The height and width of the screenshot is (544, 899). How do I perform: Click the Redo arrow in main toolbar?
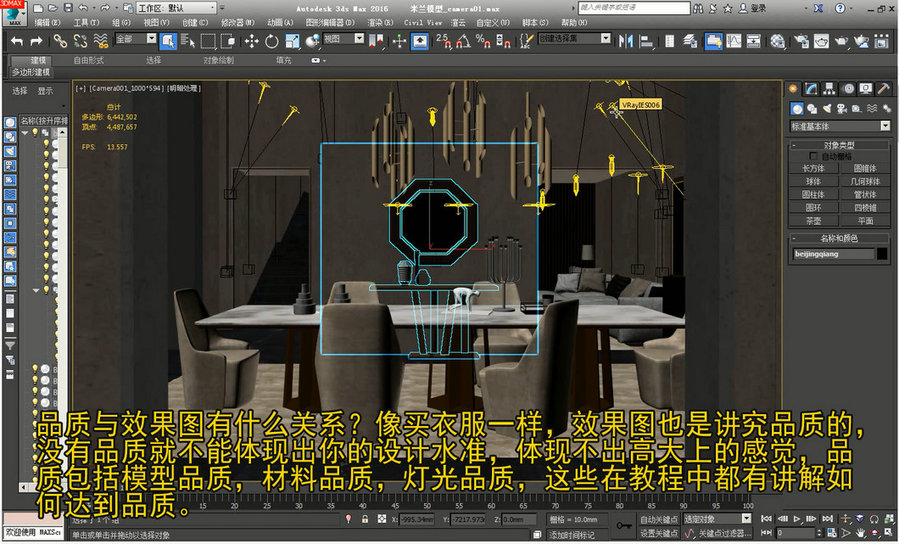tap(36, 40)
